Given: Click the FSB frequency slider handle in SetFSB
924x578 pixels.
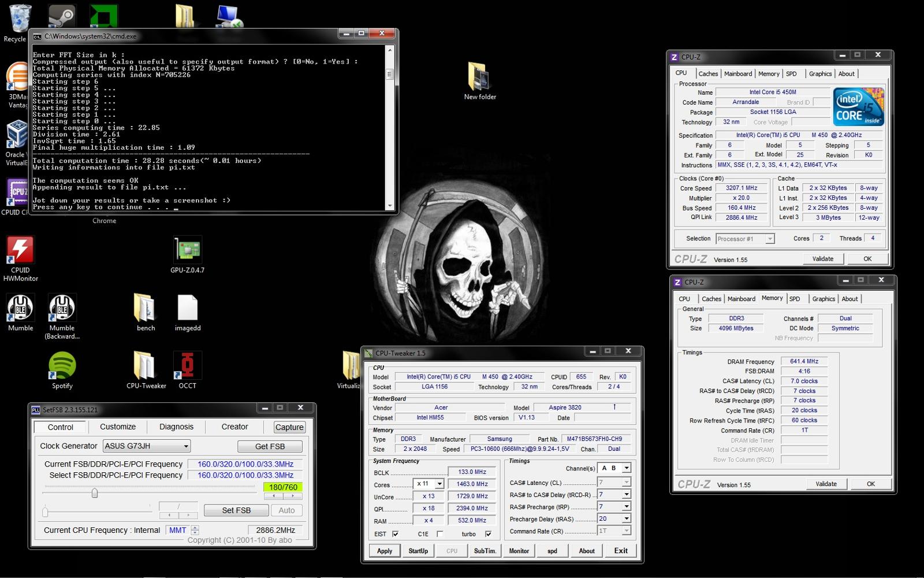Looking at the screenshot, I should [x=95, y=493].
